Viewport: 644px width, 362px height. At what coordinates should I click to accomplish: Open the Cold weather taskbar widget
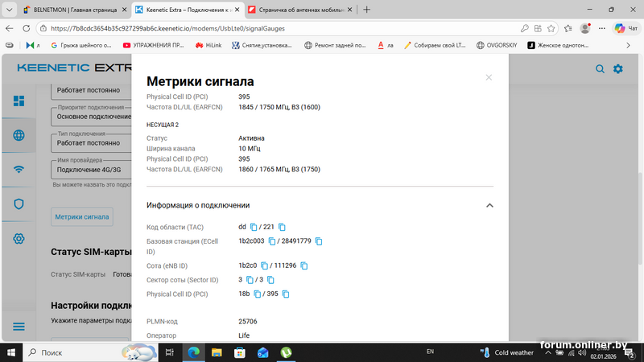point(507,352)
